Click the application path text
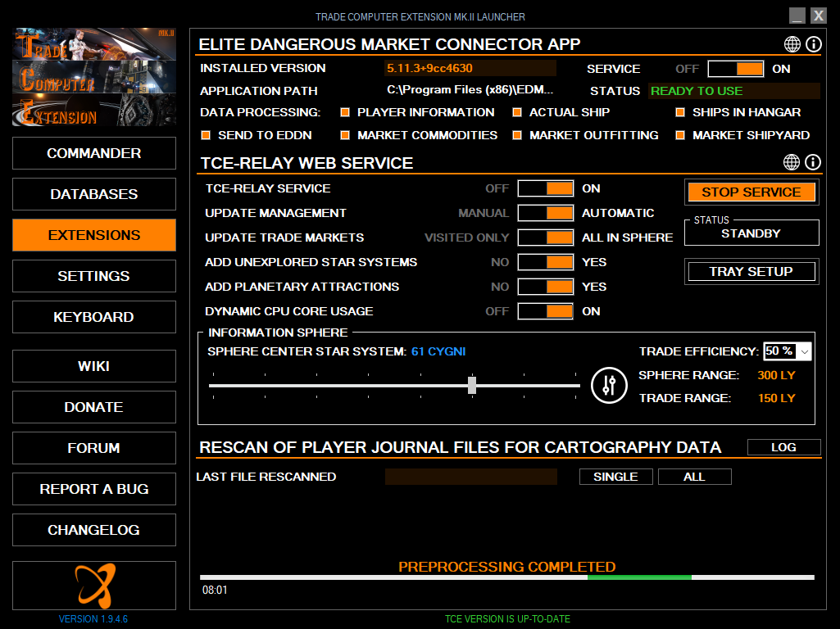 pos(470,90)
